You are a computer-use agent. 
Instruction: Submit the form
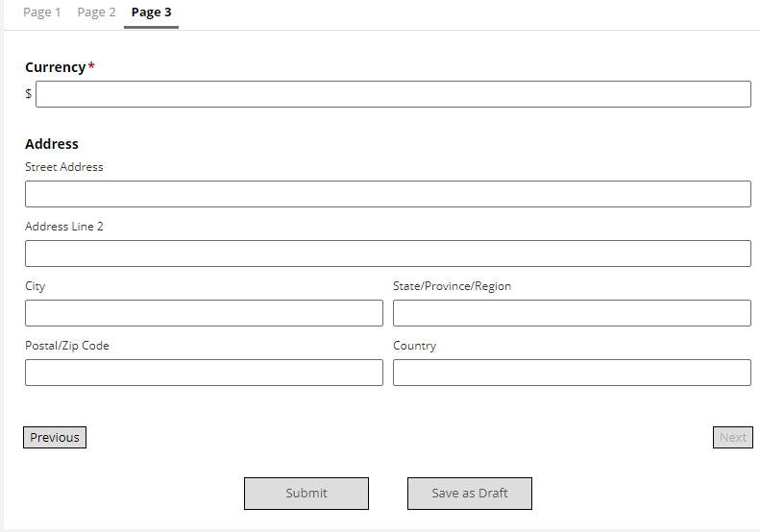pos(306,494)
